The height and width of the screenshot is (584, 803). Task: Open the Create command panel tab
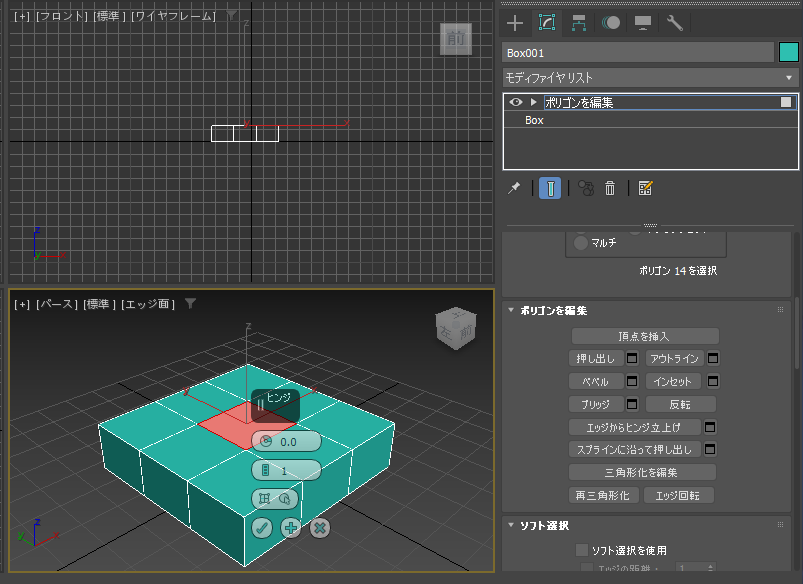coord(515,23)
